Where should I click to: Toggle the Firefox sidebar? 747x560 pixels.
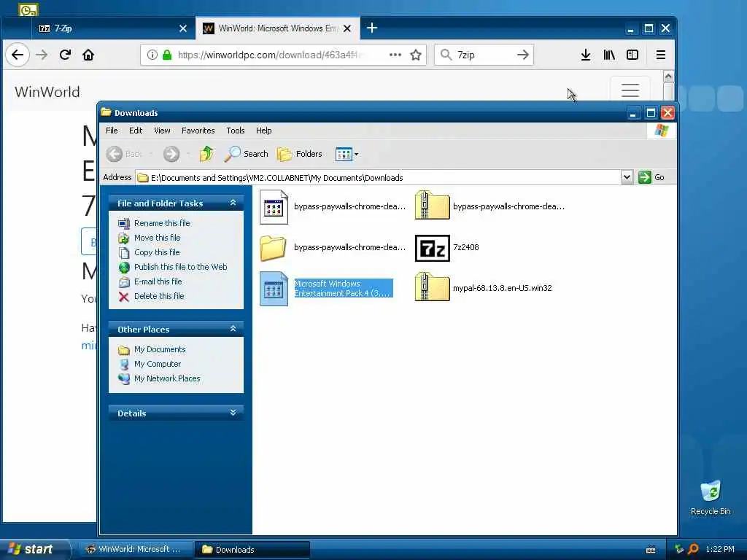pos(632,55)
